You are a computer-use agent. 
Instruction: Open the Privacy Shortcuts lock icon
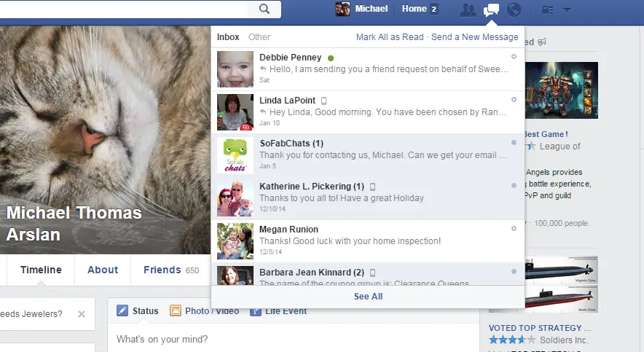point(547,9)
